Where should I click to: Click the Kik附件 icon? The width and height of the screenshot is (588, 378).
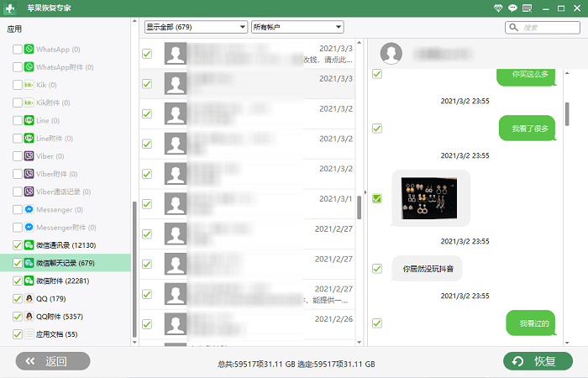coord(29,102)
